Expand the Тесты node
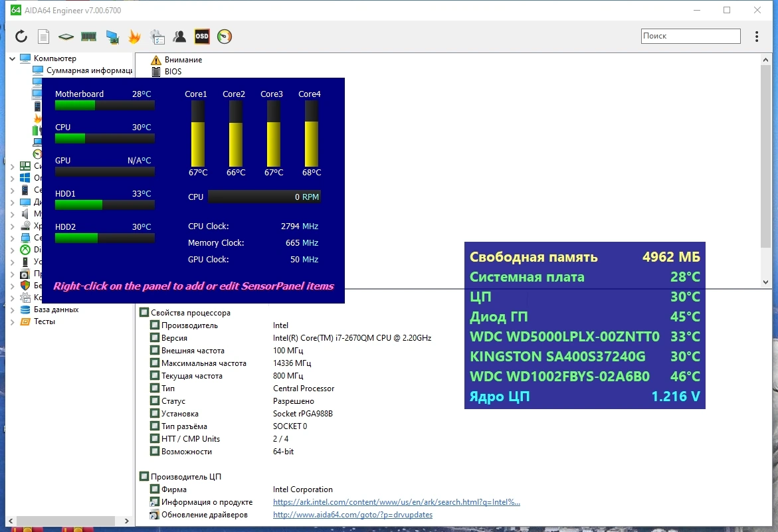 click(13, 321)
